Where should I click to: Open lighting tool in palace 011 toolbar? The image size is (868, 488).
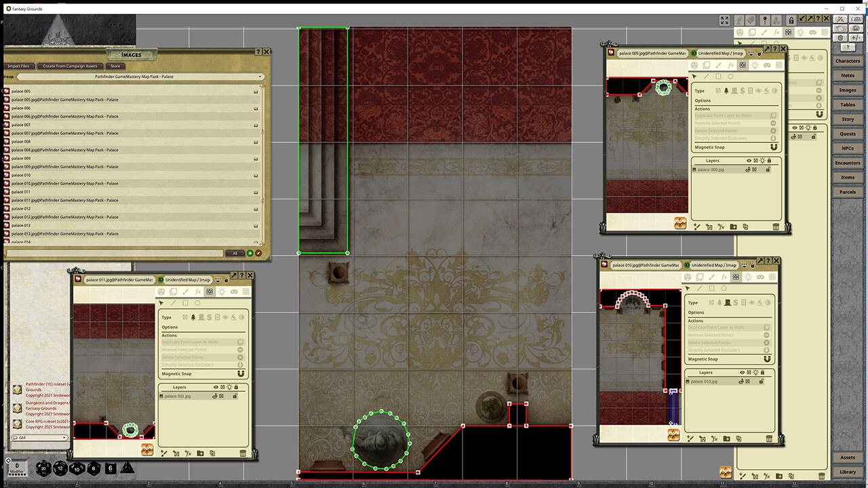pos(222,291)
